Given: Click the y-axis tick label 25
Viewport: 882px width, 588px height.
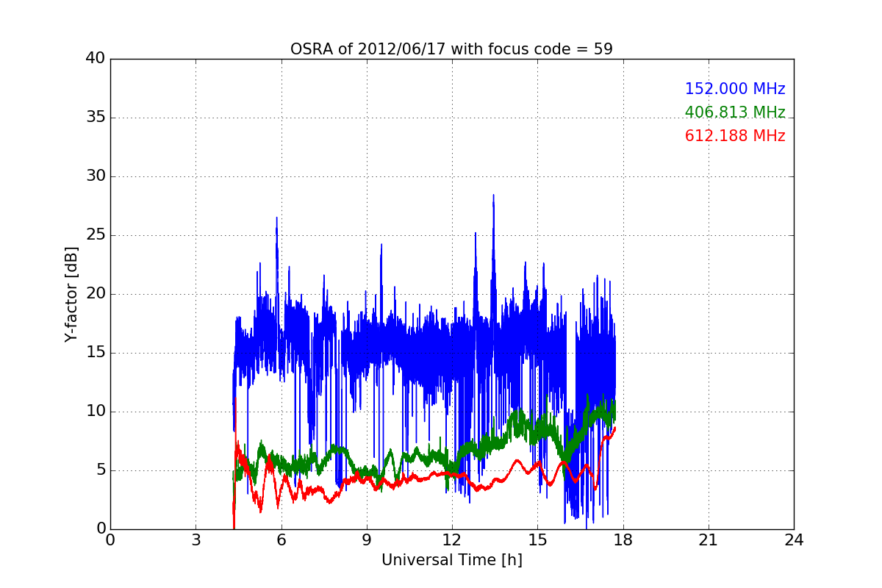Looking at the screenshot, I should (96, 235).
